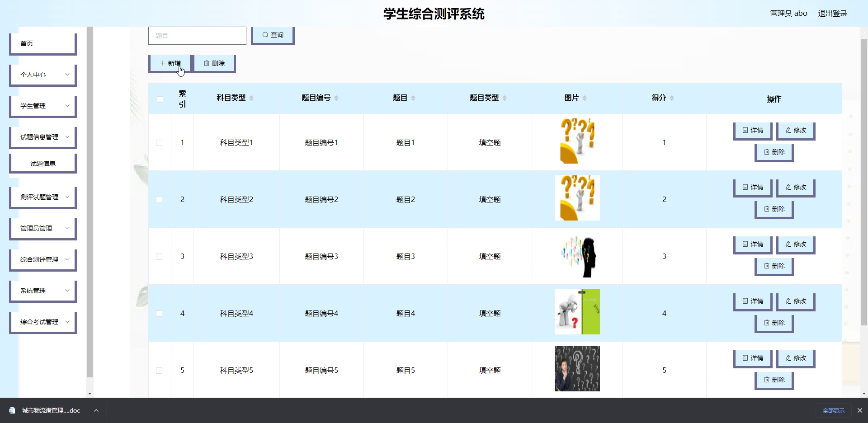Select 试题信息 submenu item
The width and height of the screenshot is (868, 423).
43,164
